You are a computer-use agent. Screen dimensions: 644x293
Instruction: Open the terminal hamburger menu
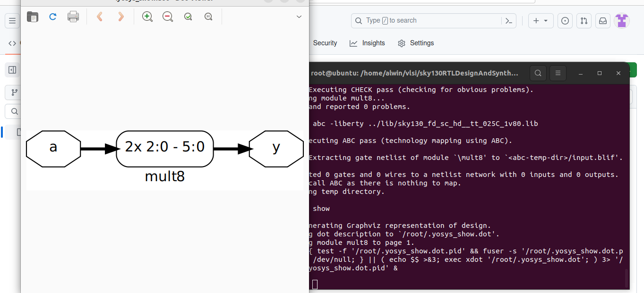(558, 73)
